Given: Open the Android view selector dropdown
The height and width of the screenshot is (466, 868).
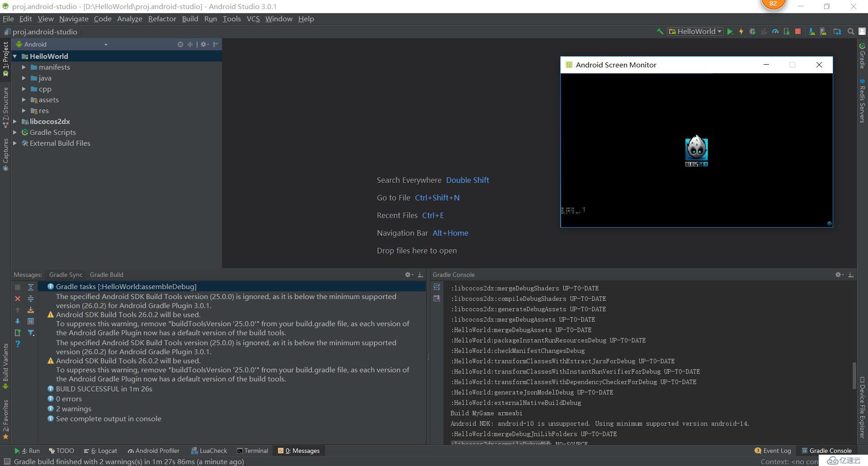Looking at the screenshot, I should 62,44.
